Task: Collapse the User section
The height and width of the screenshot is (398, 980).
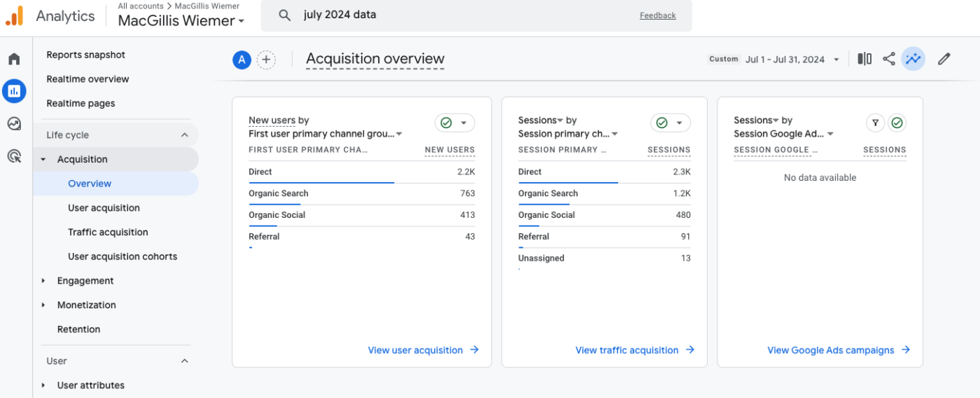Action: click(185, 361)
